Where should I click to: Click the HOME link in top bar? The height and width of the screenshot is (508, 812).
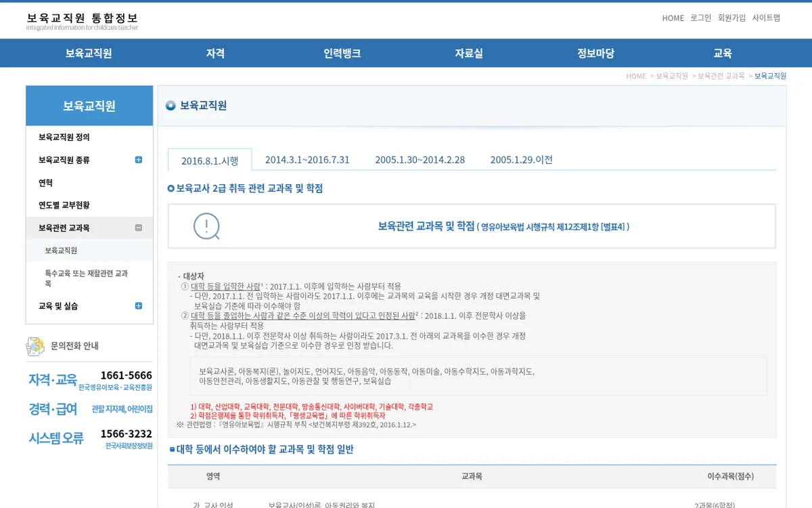[673, 18]
